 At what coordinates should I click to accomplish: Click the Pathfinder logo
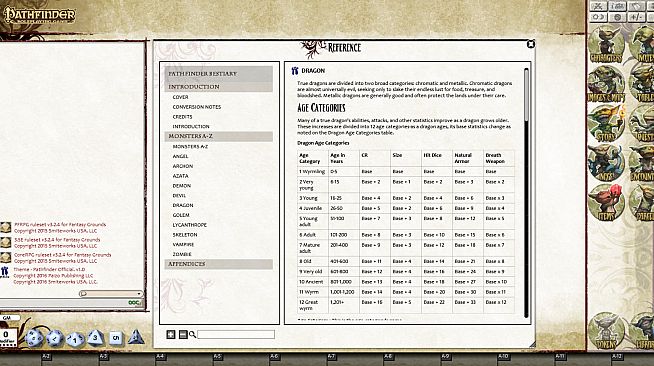[x=39, y=15]
